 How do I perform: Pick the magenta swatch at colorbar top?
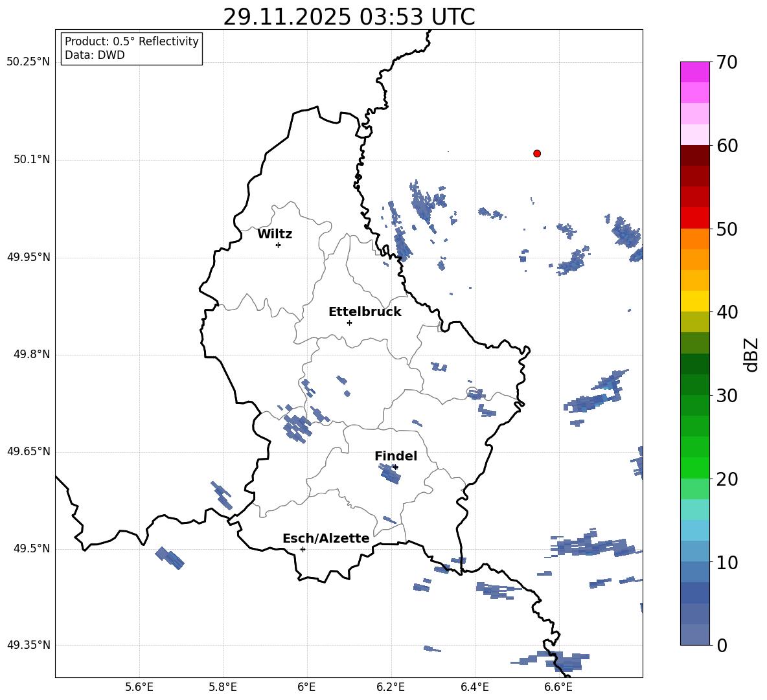coord(694,72)
